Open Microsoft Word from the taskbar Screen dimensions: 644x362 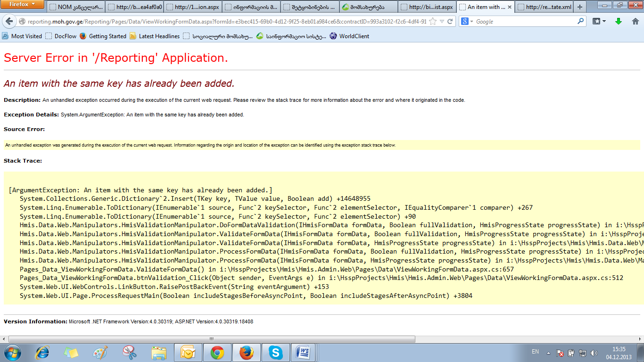[x=303, y=353]
